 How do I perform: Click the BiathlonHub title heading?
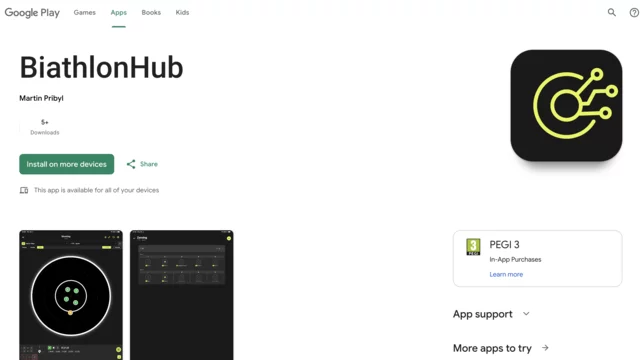click(x=101, y=68)
